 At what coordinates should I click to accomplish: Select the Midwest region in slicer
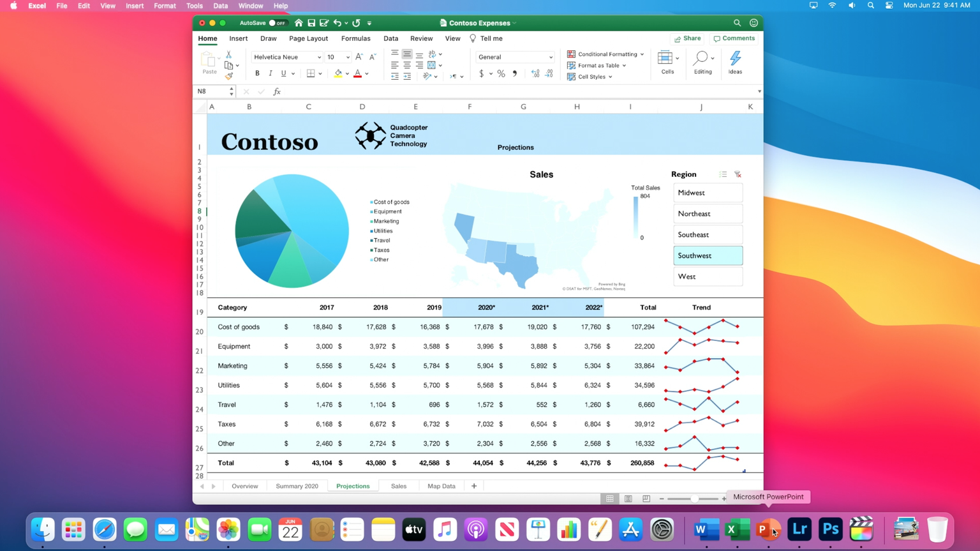click(708, 193)
